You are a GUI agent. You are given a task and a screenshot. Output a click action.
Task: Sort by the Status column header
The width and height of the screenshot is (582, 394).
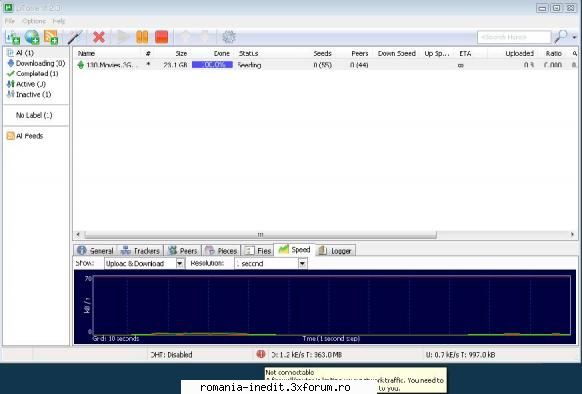[248, 53]
